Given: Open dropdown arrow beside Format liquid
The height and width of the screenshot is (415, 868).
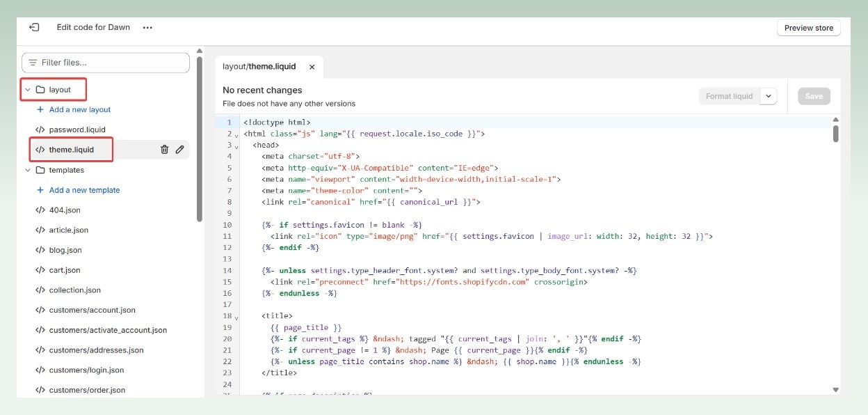Looking at the screenshot, I should (768, 96).
